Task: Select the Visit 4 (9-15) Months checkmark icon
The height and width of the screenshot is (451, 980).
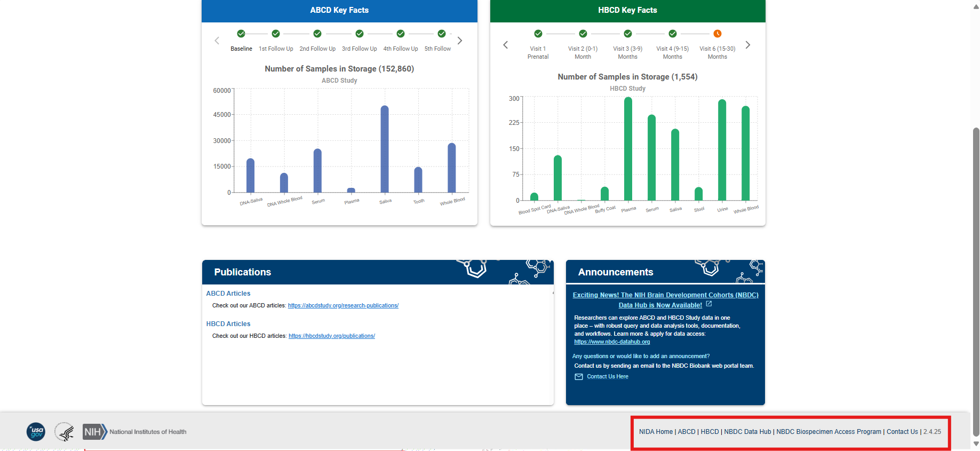Action: 673,34
